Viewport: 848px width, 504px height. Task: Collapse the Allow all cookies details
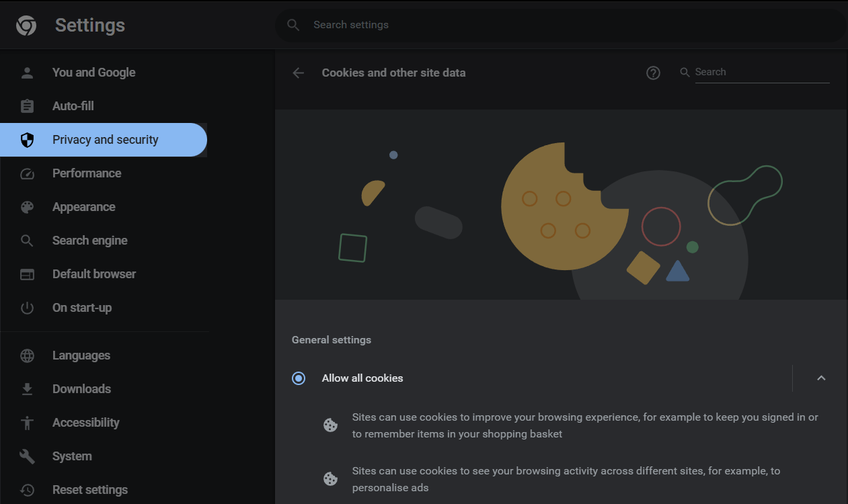coord(821,378)
